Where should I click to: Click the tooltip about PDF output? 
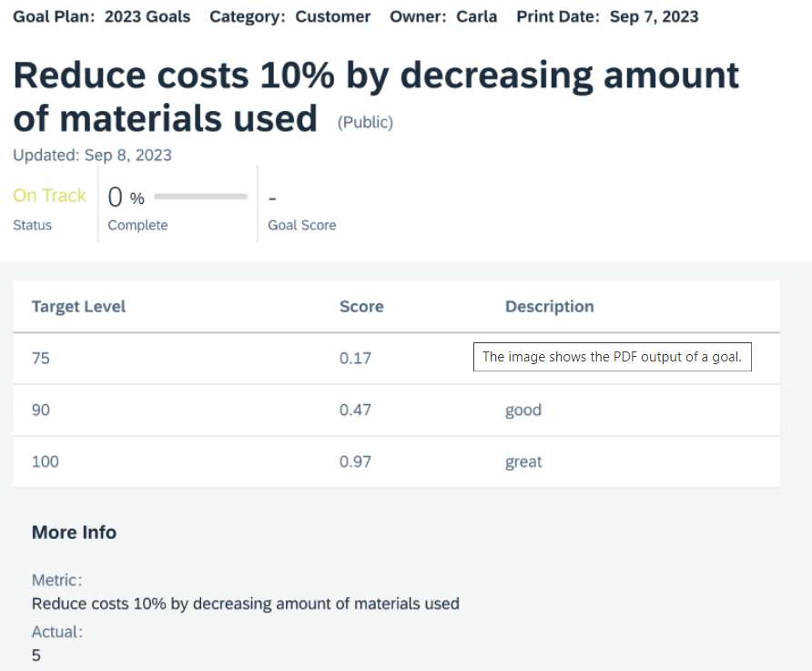point(612,357)
